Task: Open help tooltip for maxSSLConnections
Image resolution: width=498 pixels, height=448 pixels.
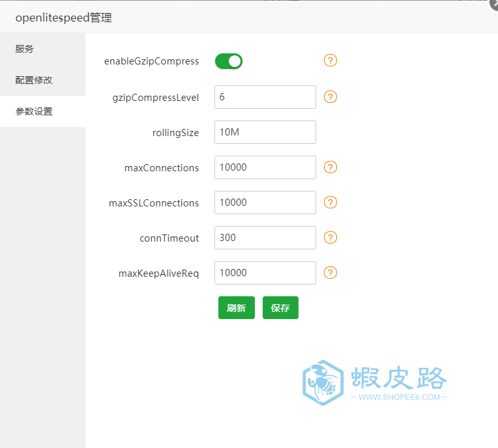Action: 330,203
